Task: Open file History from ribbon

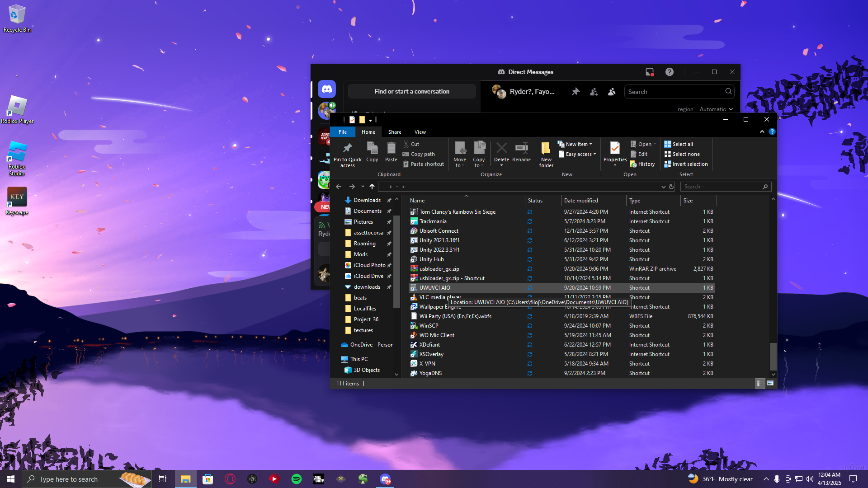Action: pos(642,164)
